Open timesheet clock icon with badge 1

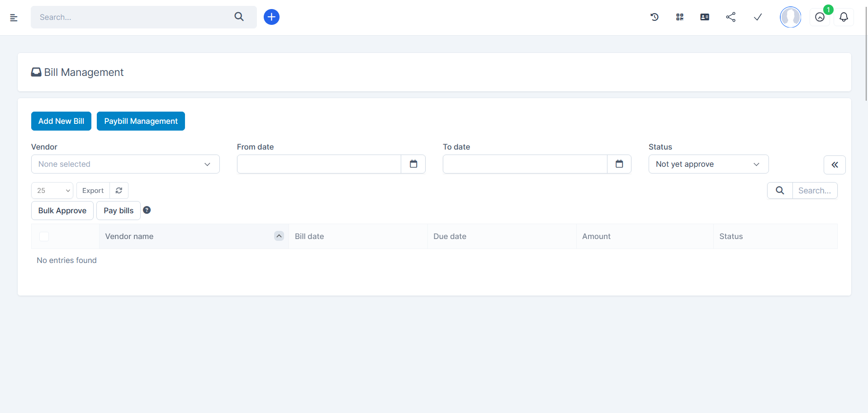click(x=820, y=17)
